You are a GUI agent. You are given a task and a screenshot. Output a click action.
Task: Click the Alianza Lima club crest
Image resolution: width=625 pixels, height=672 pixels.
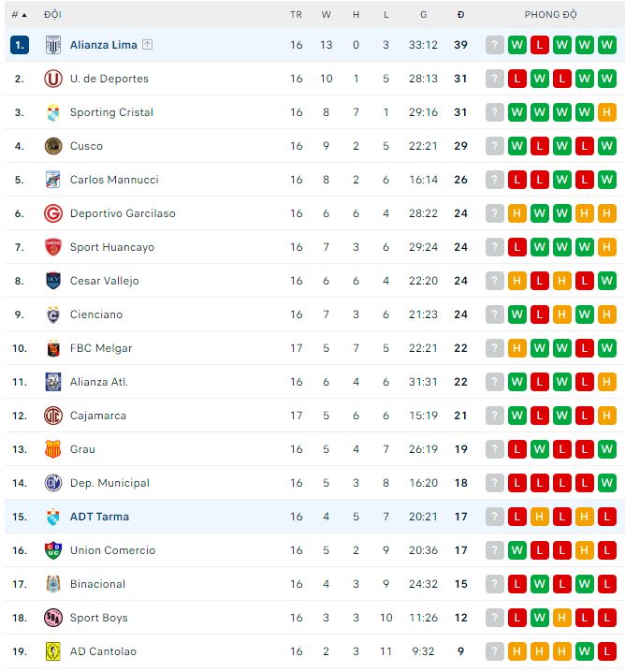52,45
